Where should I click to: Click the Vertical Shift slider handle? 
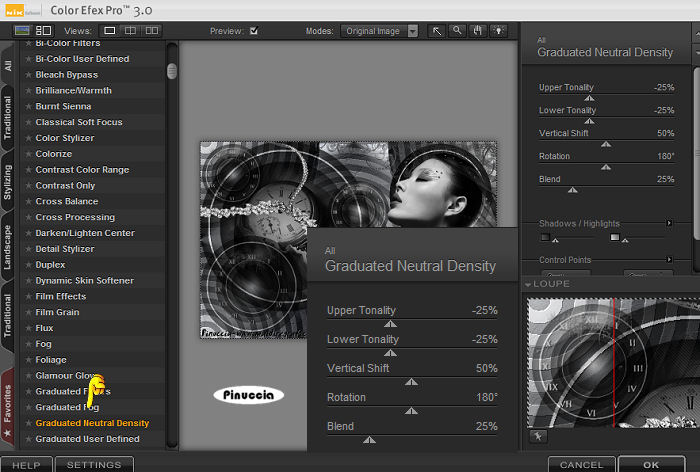point(606,143)
